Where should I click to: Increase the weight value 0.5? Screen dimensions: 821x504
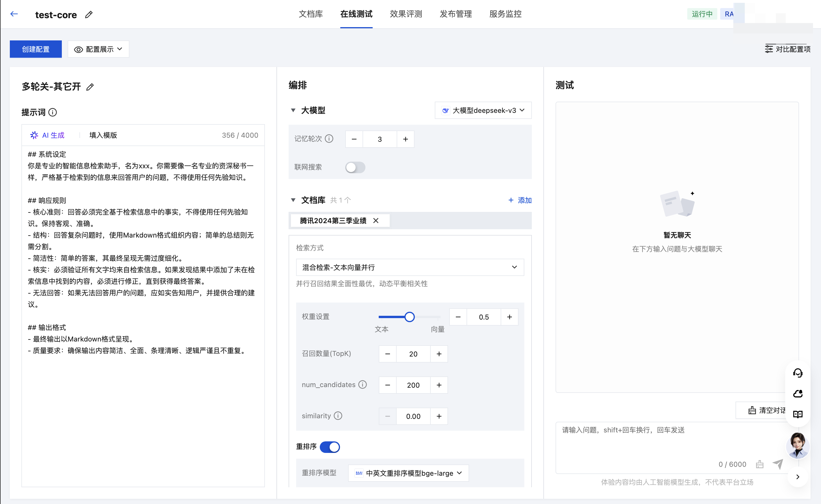point(509,317)
